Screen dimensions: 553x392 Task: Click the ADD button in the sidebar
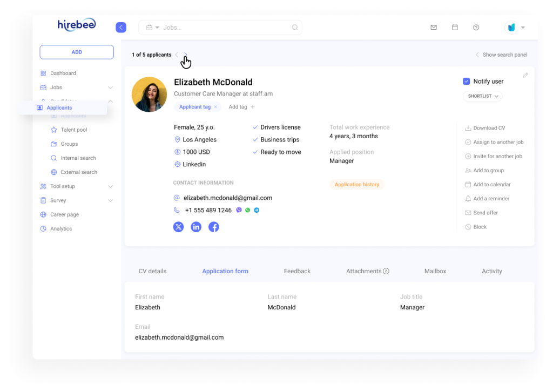tap(76, 52)
